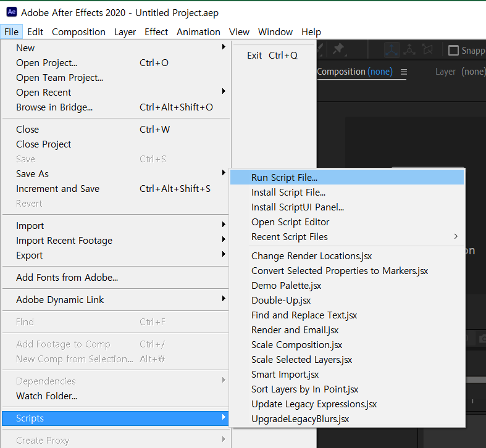
Task: Choose Open Project... menu item
Action: (x=115, y=63)
